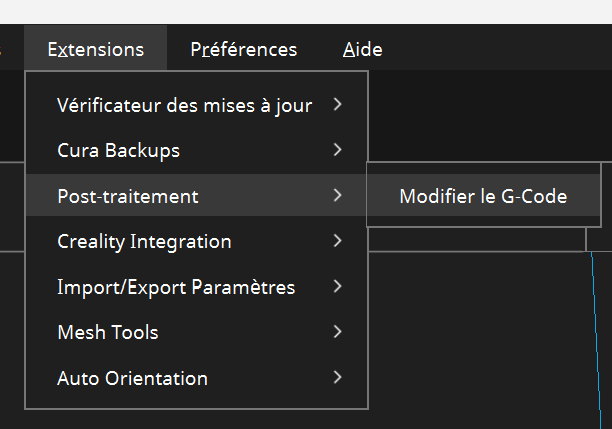Select the Auto Orientation menu entry
This screenshot has width=612, height=429.
tap(132, 379)
